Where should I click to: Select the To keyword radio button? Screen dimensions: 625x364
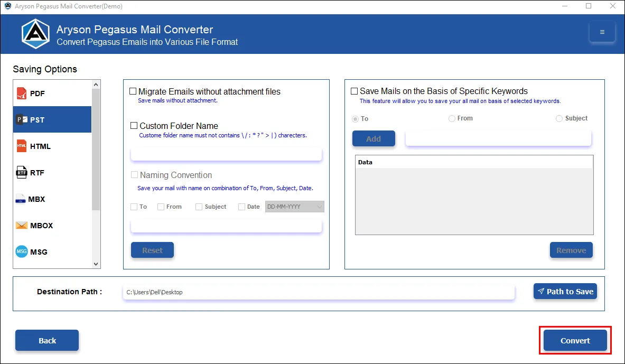point(355,119)
